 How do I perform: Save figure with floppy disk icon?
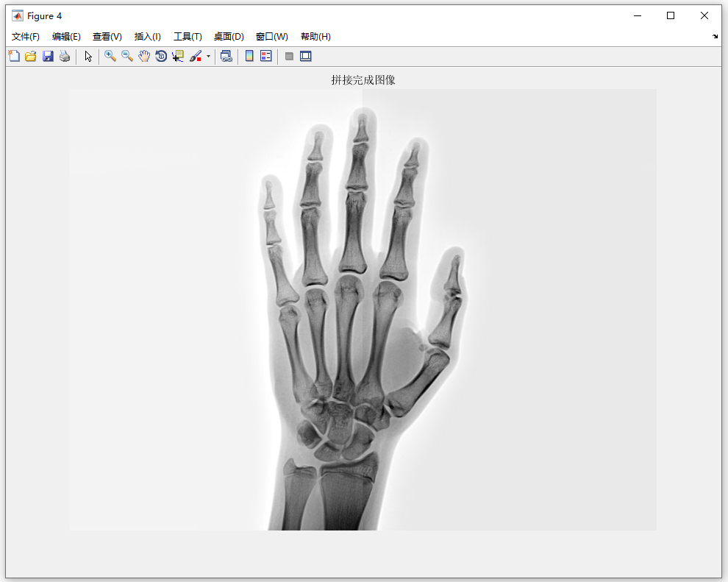coord(48,56)
